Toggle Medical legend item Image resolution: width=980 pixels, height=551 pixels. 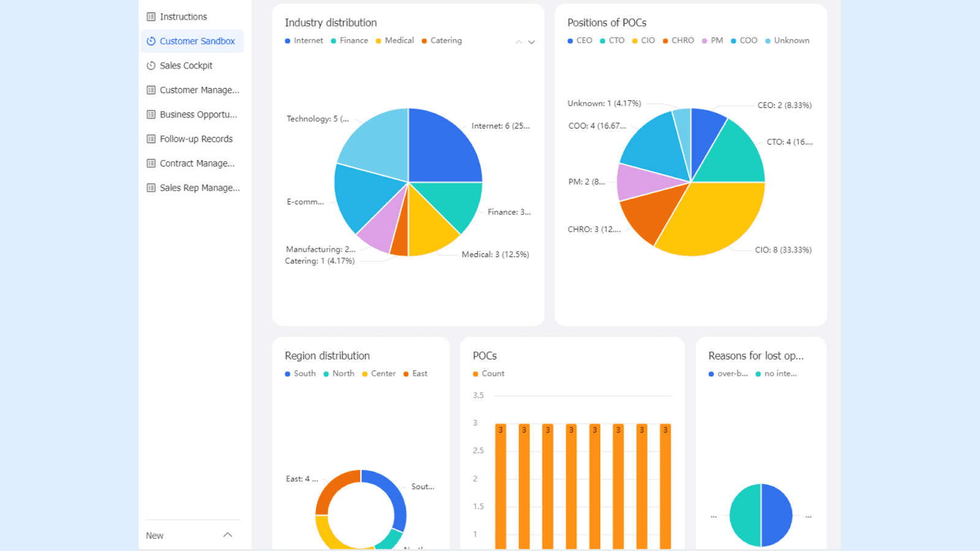(395, 40)
